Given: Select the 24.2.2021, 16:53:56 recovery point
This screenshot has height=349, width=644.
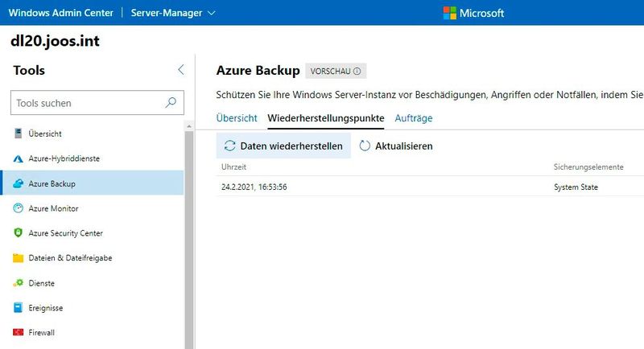Looking at the screenshot, I should point(430,187).
